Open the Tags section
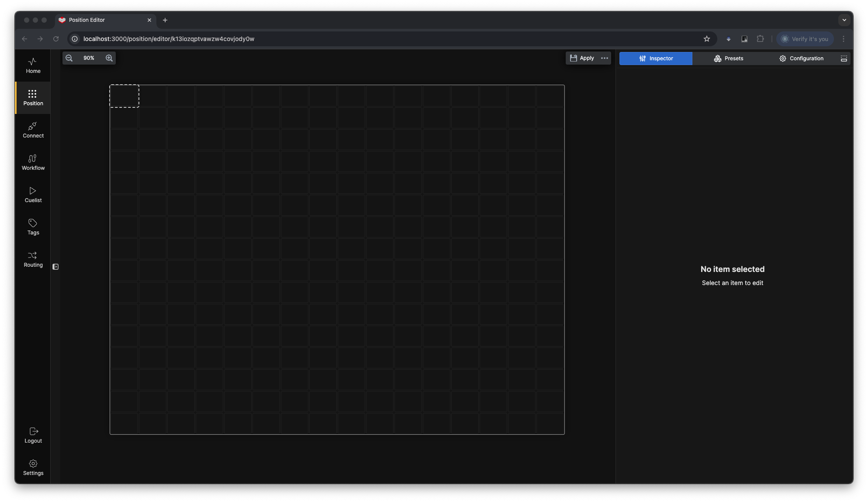Image resolution: width=868 pixels, height=502 pixels. pos(33,227)
